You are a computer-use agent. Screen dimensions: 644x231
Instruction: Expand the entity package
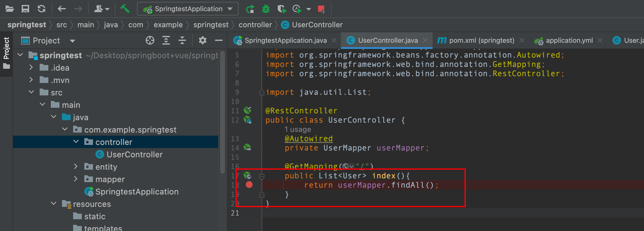coord(76,167)
